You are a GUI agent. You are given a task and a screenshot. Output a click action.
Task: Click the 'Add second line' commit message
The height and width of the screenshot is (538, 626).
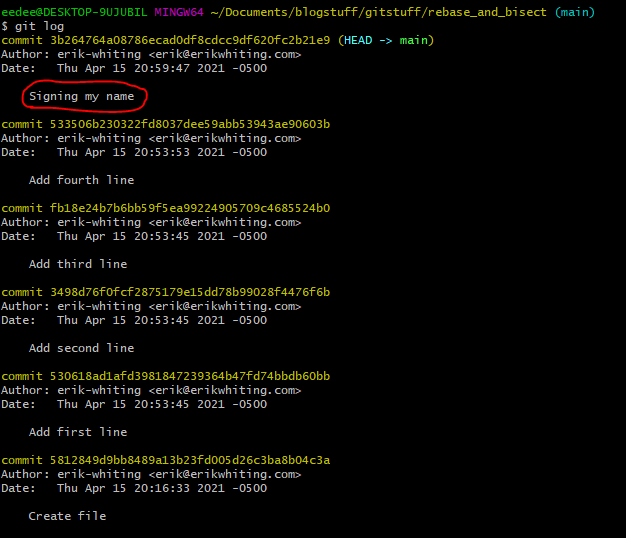pos(81,348)
